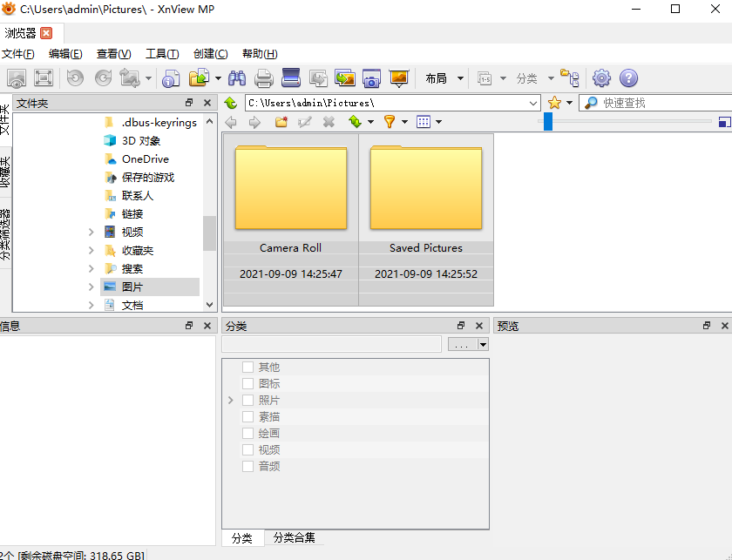732x560 pixels.
Task: Click the delete X icon in browser toolbar
Action: 328,121
